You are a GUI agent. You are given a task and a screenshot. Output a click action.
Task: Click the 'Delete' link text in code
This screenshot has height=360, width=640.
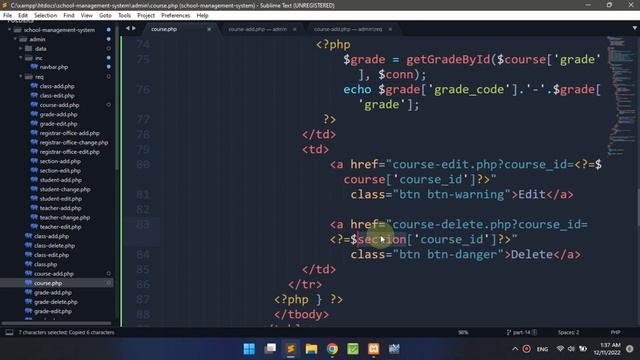pos(531,255)
